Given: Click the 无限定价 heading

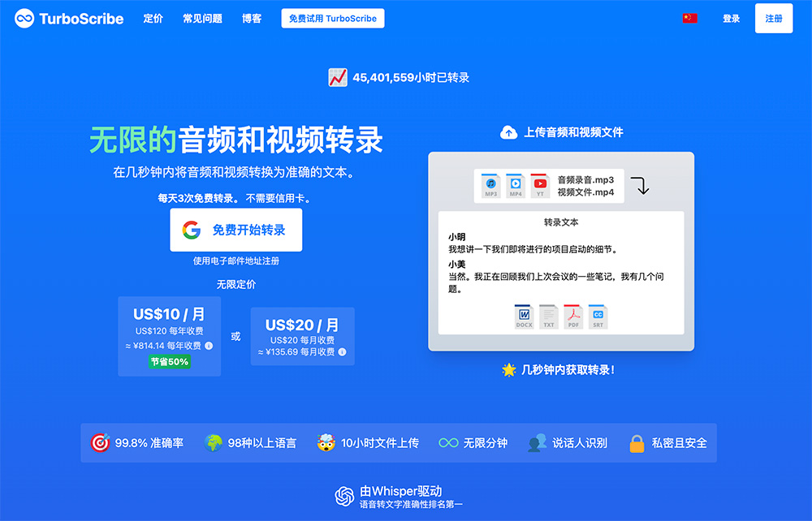Looking at the screenshot, I should tap(236, 285).
